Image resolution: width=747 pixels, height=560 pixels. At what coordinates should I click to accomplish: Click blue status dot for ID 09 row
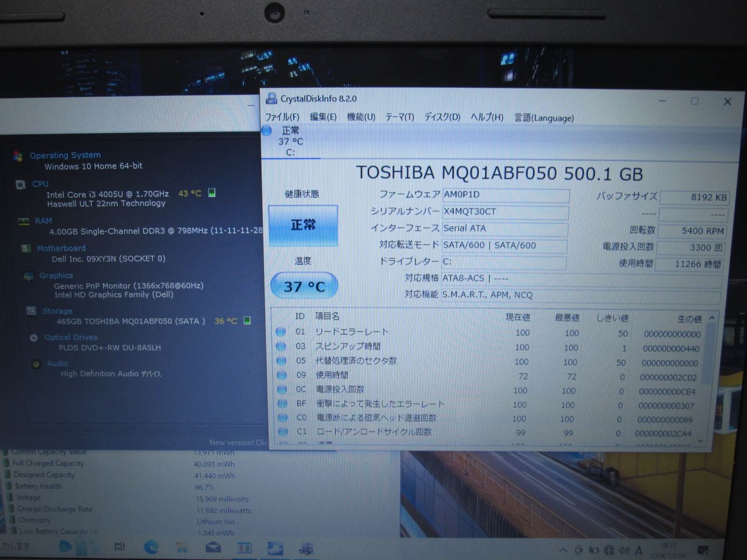pyautogui.click(x=282, y=375)
